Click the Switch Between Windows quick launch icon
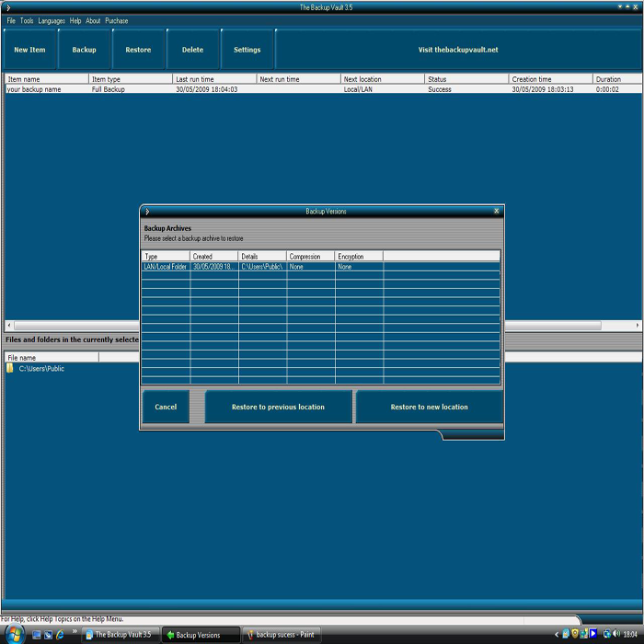 48,635
